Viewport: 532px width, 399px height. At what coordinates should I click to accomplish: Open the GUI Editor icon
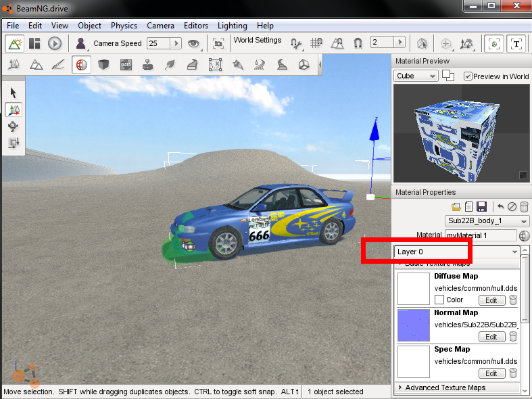(34, 44)
